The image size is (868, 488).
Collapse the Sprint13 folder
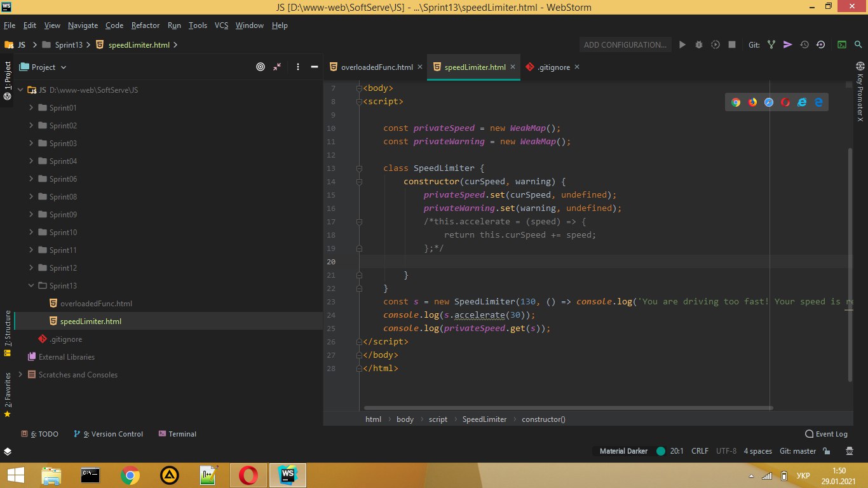pos(31,286)
